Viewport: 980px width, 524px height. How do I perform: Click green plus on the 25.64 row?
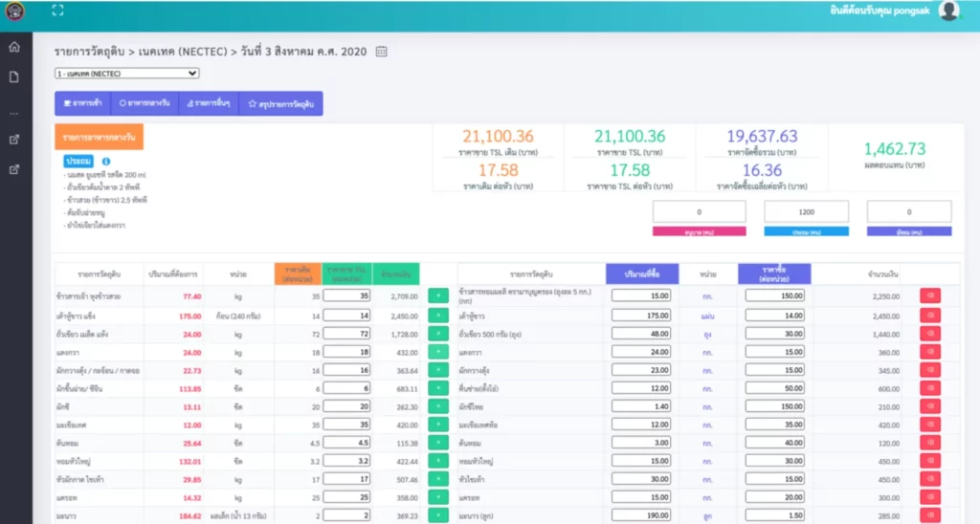pos(438,442)
